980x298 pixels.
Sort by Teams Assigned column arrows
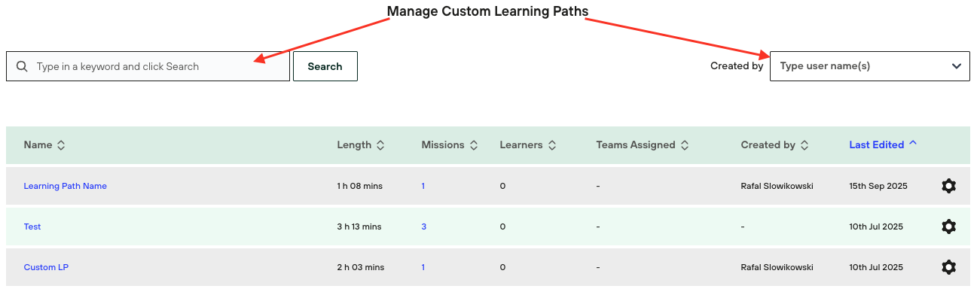[685, 145]
